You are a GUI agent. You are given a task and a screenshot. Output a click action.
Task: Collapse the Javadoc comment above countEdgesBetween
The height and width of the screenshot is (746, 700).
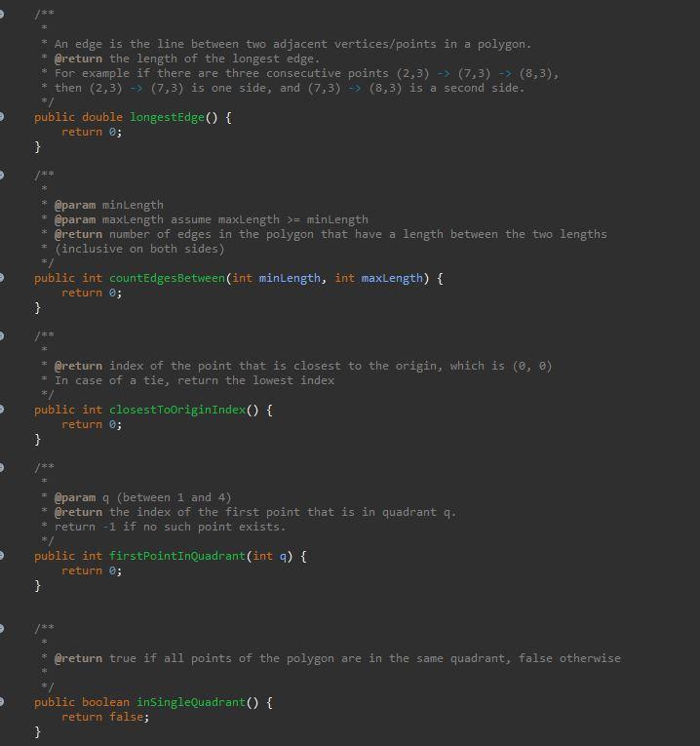point(1,175)
